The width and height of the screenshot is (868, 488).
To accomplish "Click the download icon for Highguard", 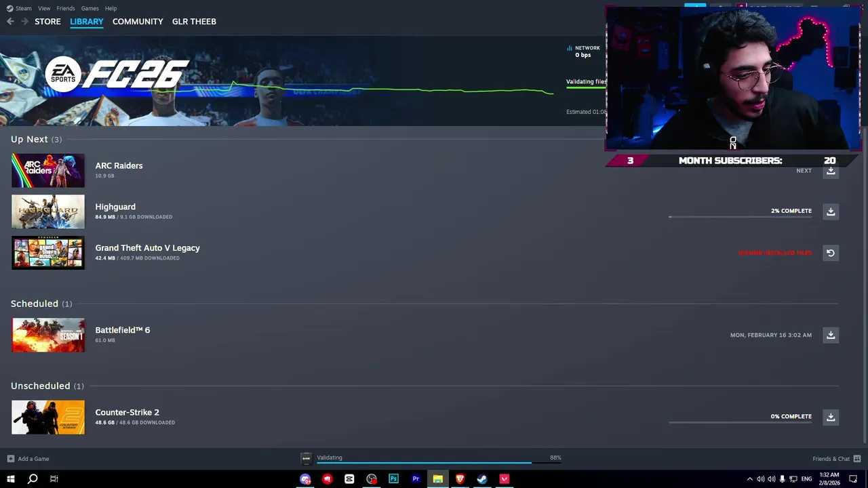I will pos(831,211).
